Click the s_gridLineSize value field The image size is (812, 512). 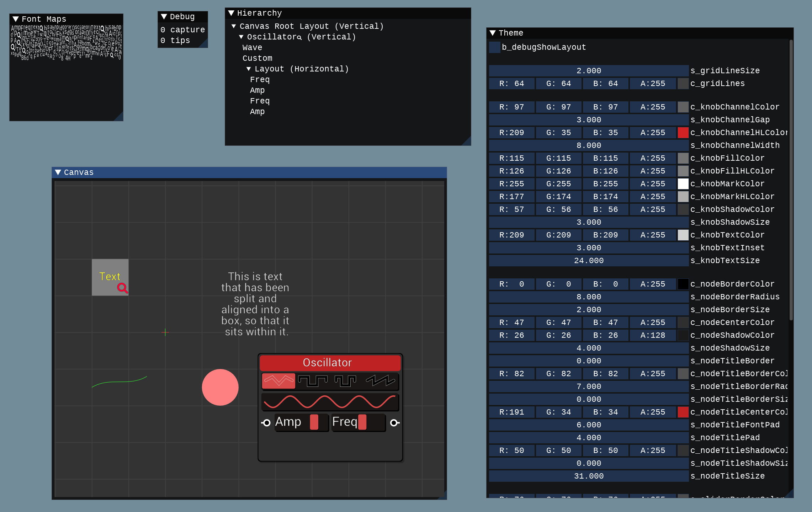tap(589, 71)
